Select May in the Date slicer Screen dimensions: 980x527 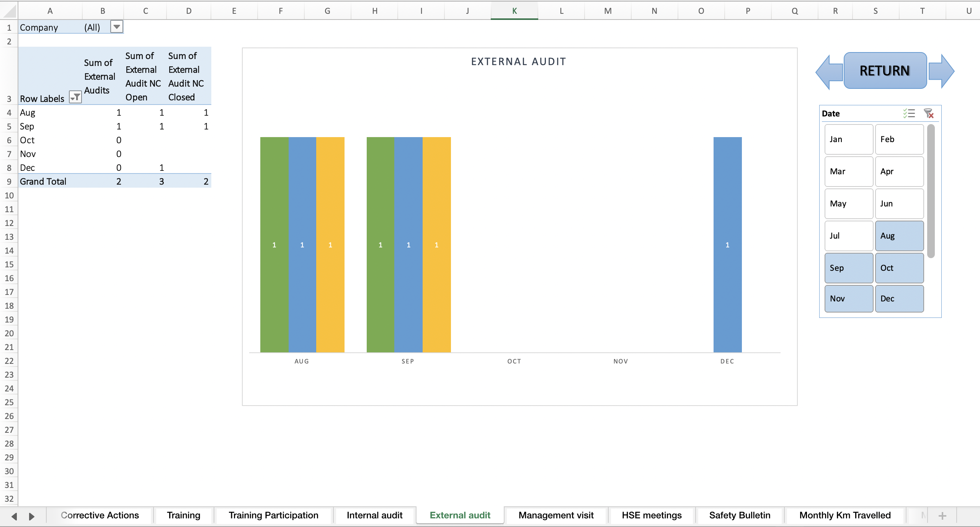(x=848, y=203)
